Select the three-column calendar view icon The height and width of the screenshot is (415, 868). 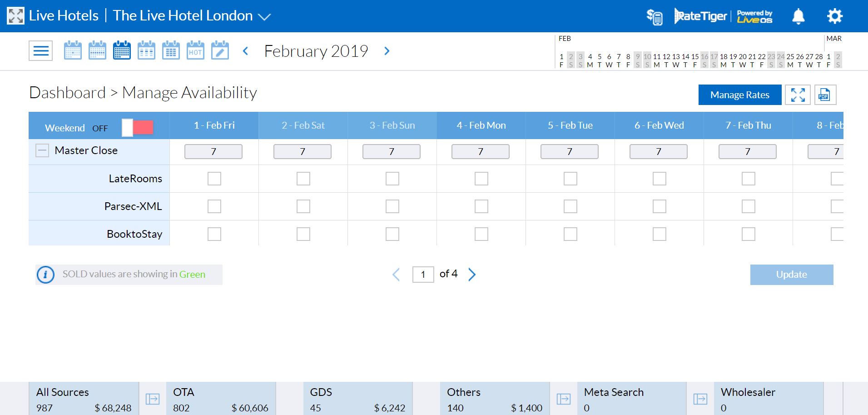(146, 50)
